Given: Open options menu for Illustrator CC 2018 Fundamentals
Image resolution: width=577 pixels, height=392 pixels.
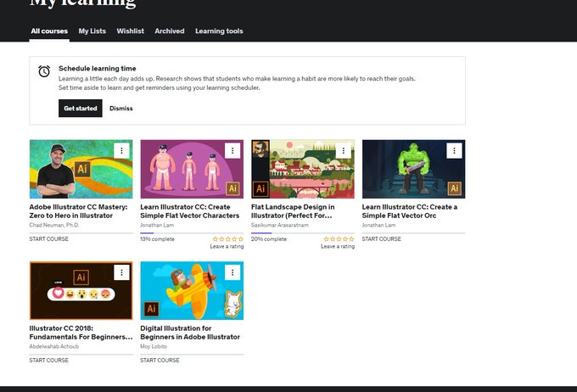Looking at the screenshot, I should [121, 272].
